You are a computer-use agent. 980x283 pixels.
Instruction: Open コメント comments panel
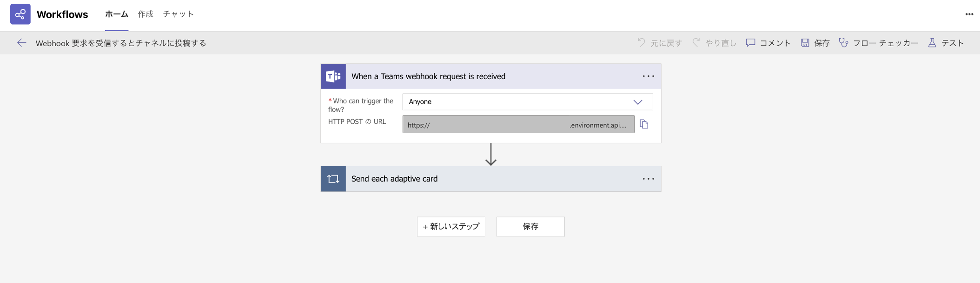(768, 43)
